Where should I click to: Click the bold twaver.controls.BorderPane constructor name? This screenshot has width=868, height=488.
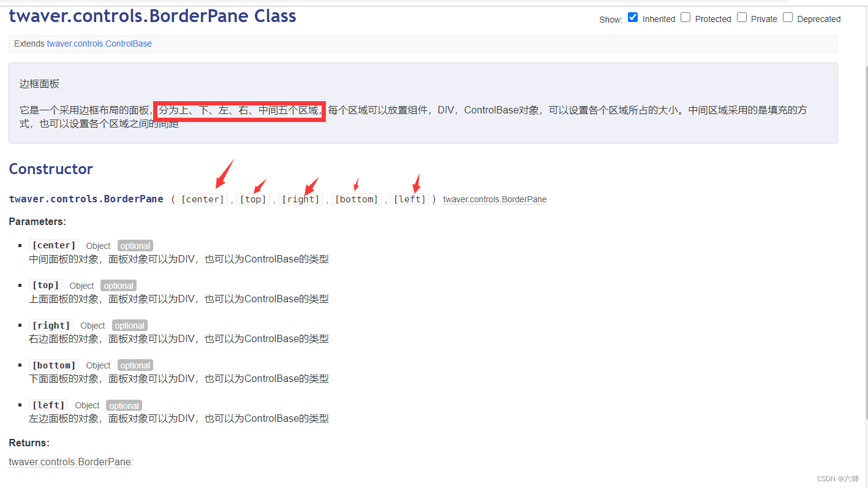[x=86, y=199]
